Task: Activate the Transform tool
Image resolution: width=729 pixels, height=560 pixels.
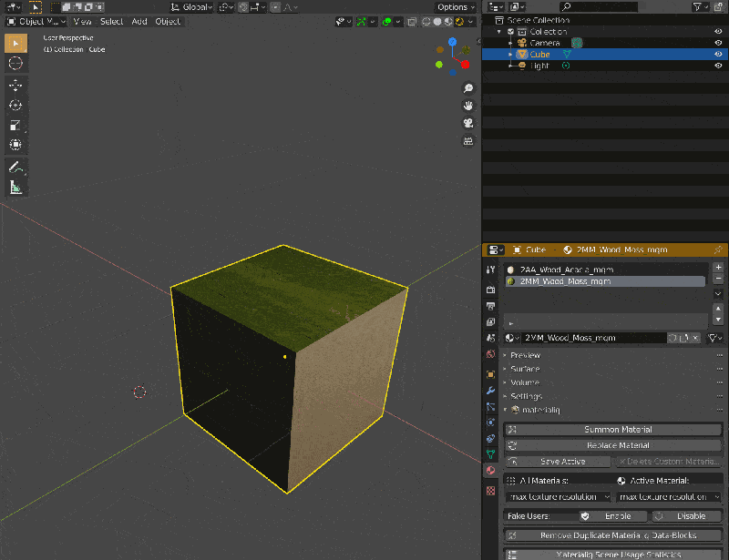Action: coord(15,145)
